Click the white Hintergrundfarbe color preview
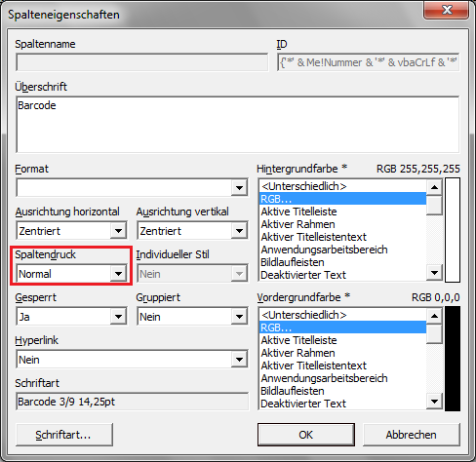Screen dimensions: 476x462 pos(453,230)
